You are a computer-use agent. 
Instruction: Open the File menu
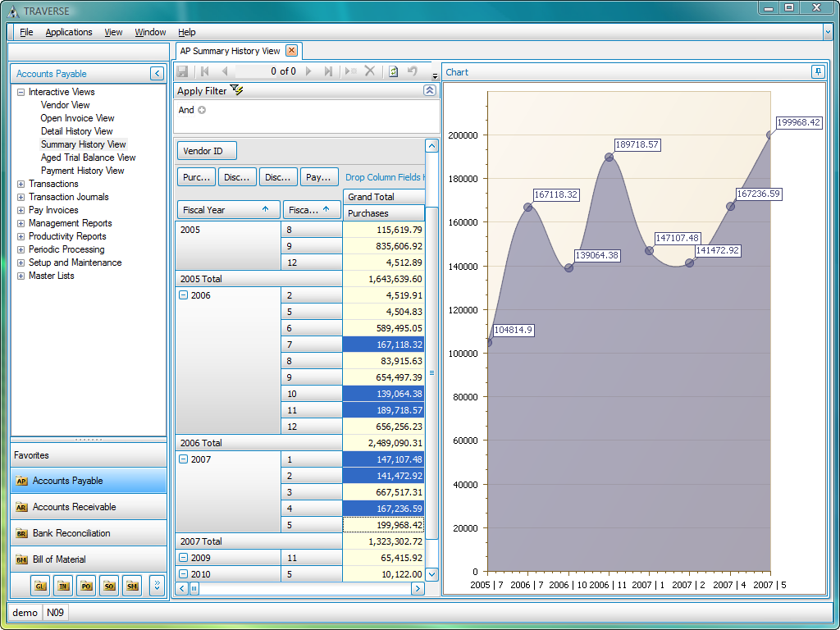tap(26, 32)
